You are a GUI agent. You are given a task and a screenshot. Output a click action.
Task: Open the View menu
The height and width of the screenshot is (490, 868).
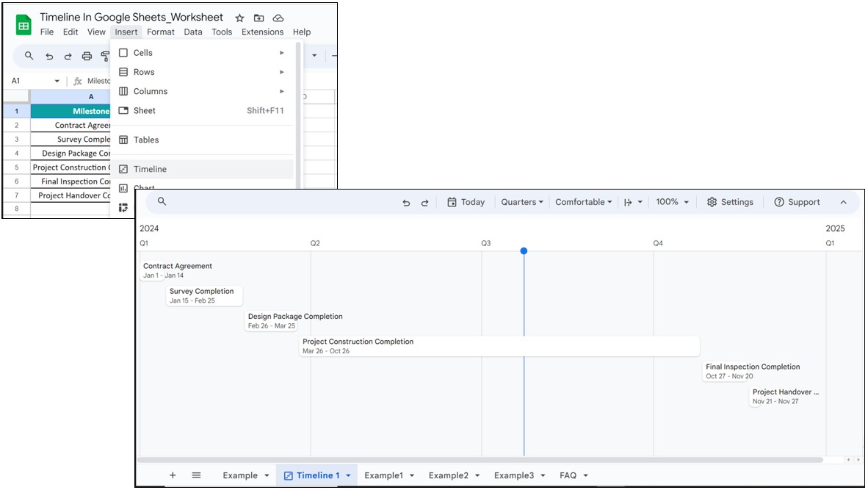pos(96,32)
